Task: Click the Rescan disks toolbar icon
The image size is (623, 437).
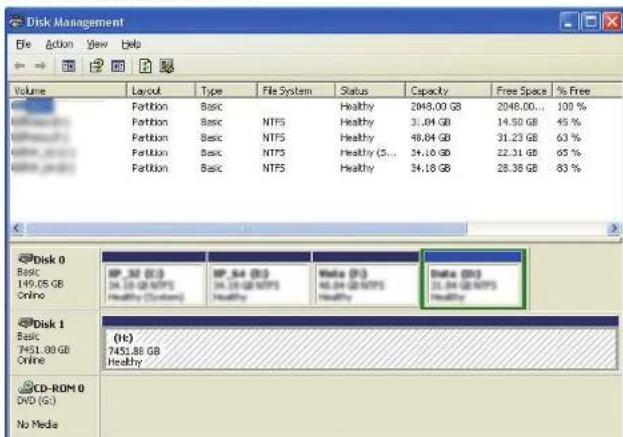Action: click(x=167, y=66)
